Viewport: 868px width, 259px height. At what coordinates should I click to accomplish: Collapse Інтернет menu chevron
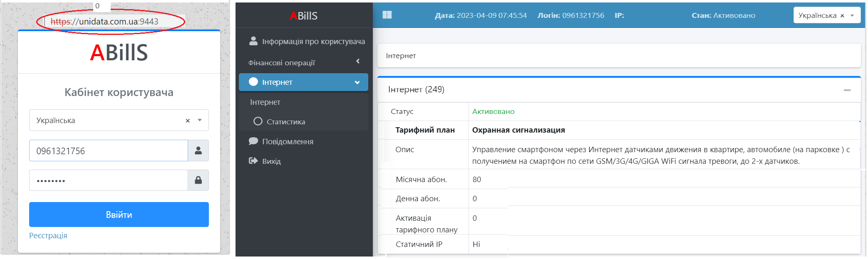point(357,82)
